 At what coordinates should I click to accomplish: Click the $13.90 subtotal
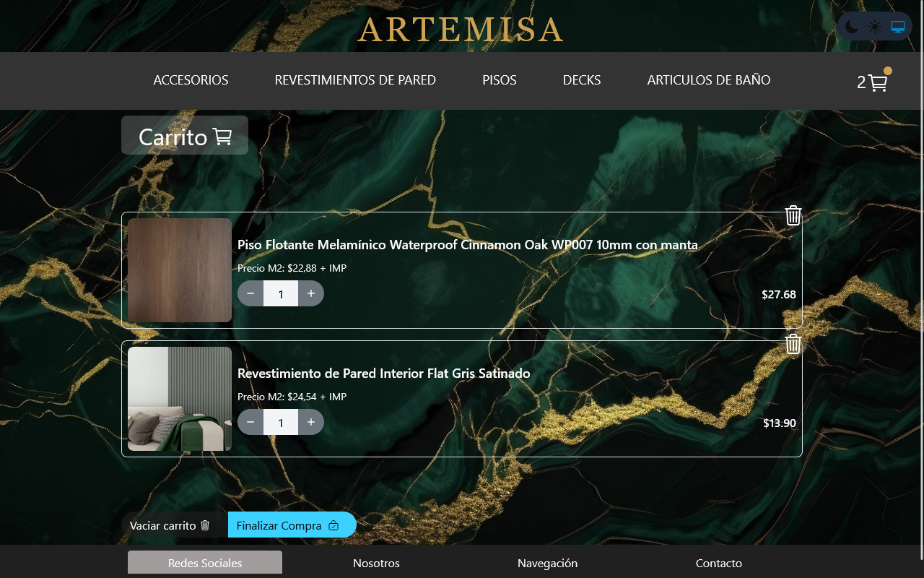click(x=780, y=423)
